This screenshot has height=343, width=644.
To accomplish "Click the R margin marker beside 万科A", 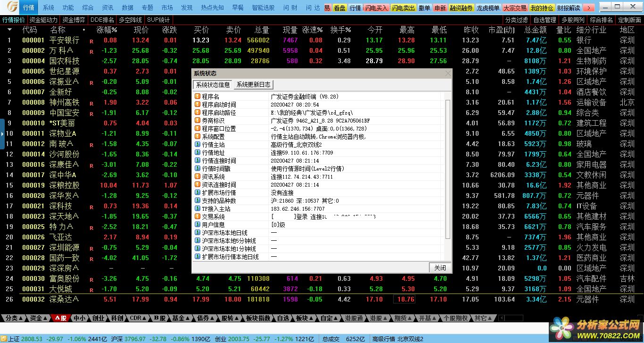I will tap(91, 51).
